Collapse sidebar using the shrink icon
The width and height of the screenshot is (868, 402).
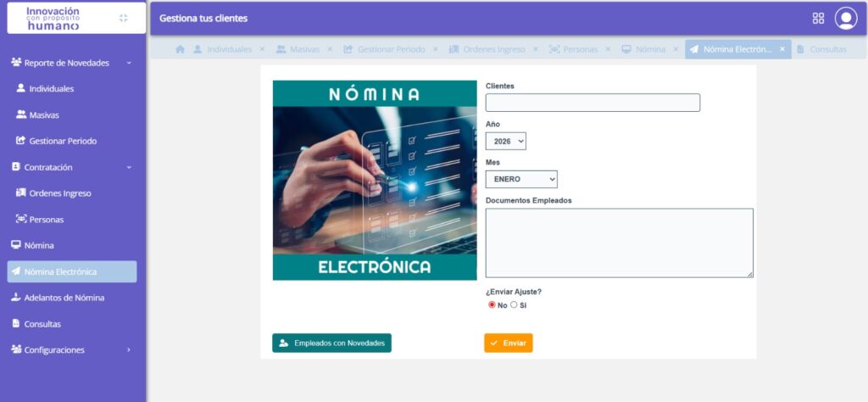coord(124,18)
